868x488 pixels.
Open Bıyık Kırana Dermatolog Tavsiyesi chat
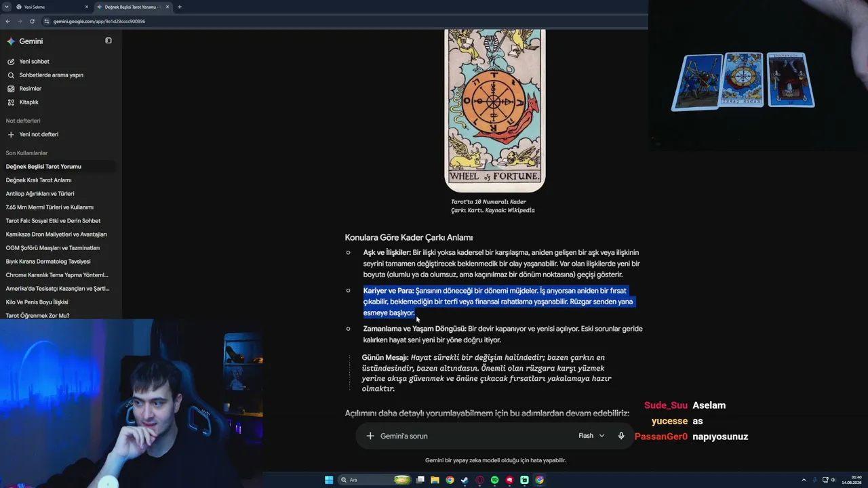48,262
